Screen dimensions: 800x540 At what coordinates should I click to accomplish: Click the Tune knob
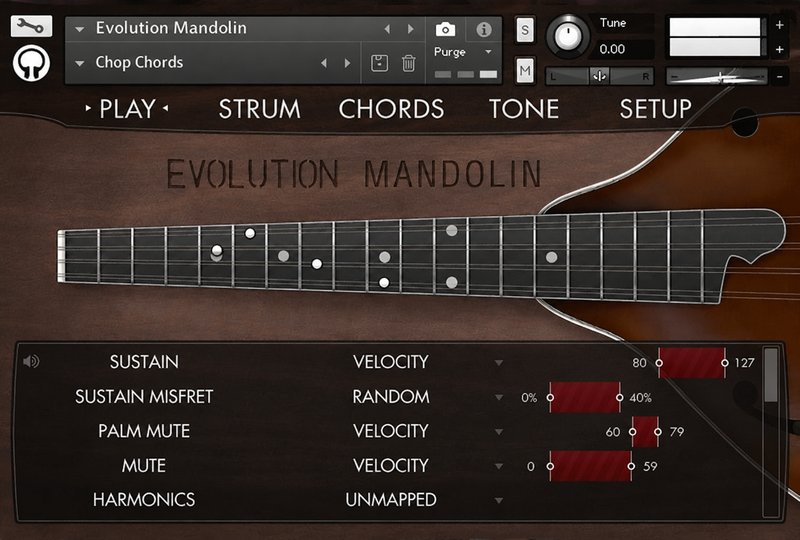pyautogui.click(x=567, y=36)
